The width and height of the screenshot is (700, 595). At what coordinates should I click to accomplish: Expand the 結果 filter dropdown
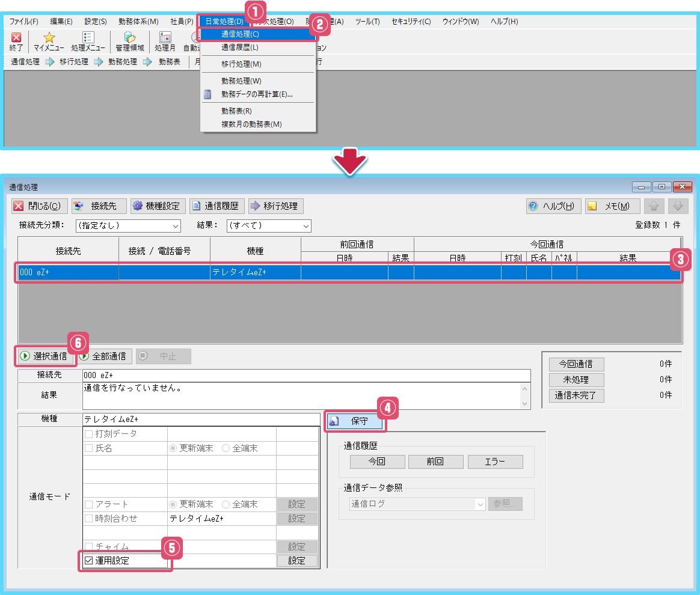pyautogui.click(x=269, y=226)
